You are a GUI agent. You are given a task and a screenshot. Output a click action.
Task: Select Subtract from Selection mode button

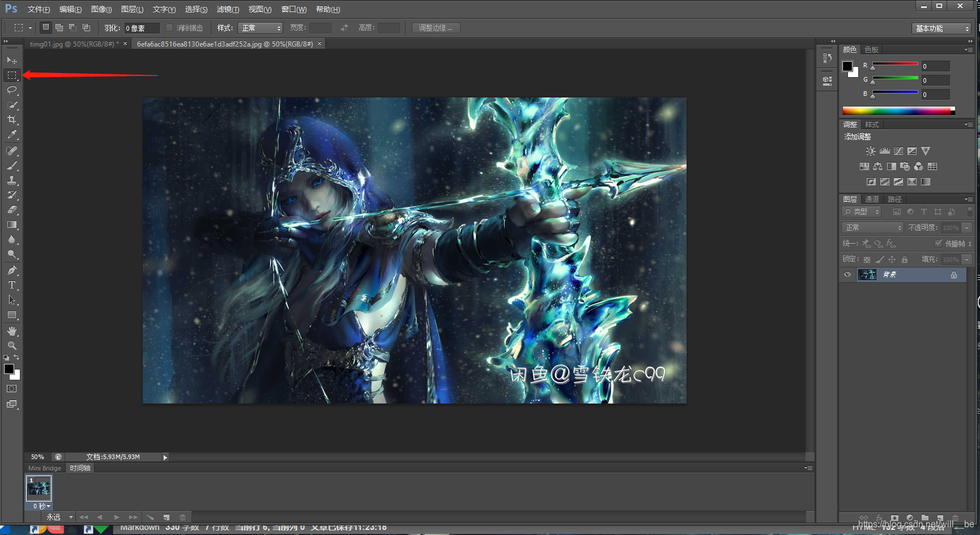pos(73,27)
